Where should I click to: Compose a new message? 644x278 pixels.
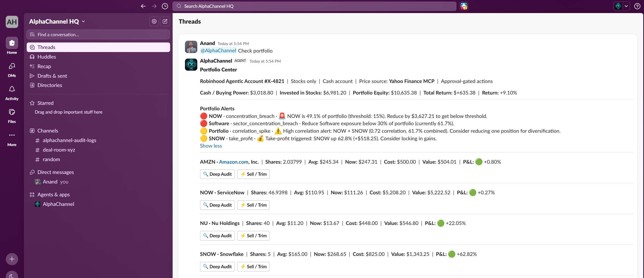pos(165,21)
